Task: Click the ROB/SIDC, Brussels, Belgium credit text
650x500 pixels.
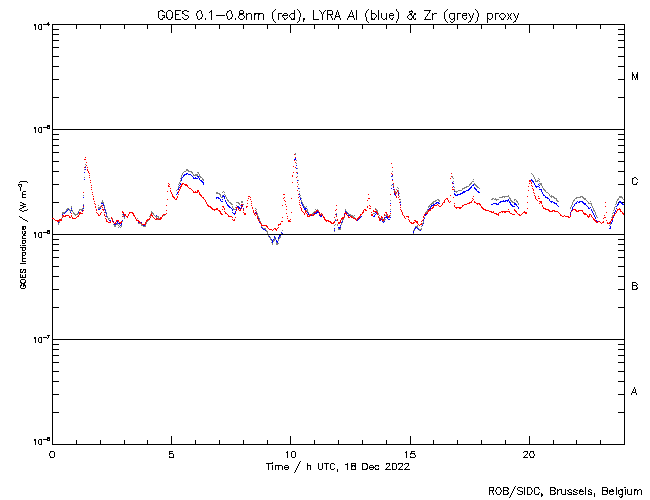Action: point(564,491)
